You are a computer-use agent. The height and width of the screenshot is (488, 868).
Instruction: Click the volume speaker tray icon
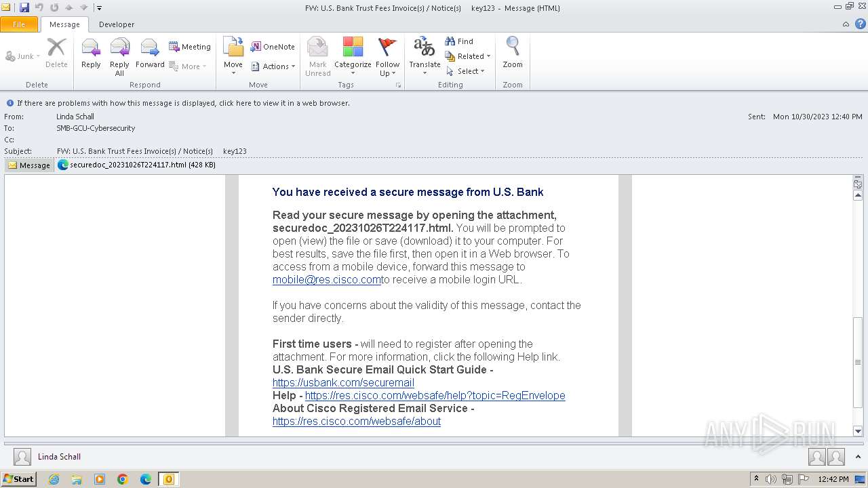pyautogui.click(x=770, y=479)
